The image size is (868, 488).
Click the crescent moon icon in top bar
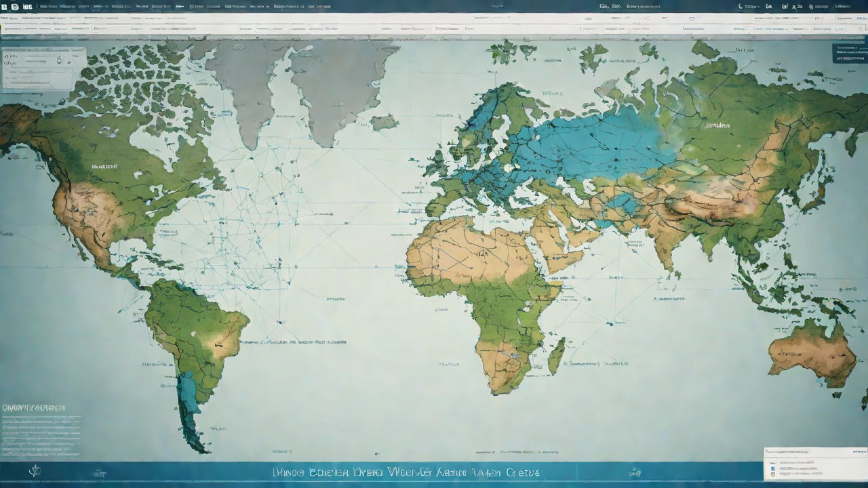tap(741, 6)
